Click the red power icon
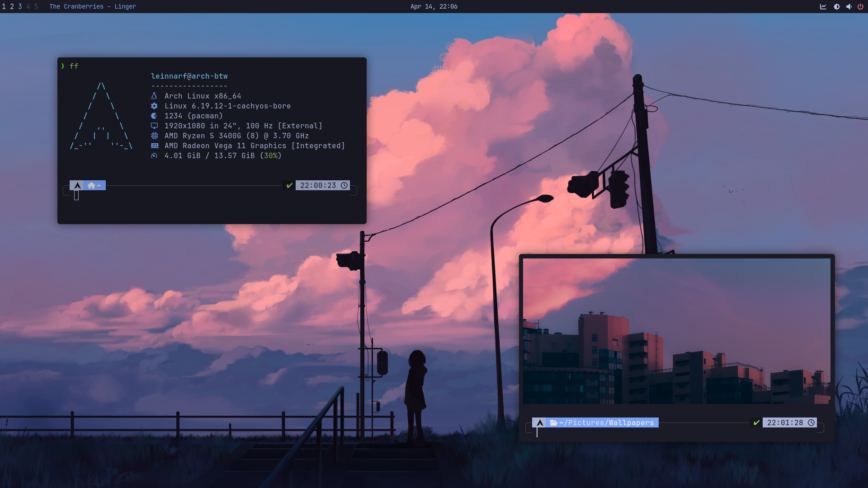Screen dimensions: 868x488 coord(860,6)
